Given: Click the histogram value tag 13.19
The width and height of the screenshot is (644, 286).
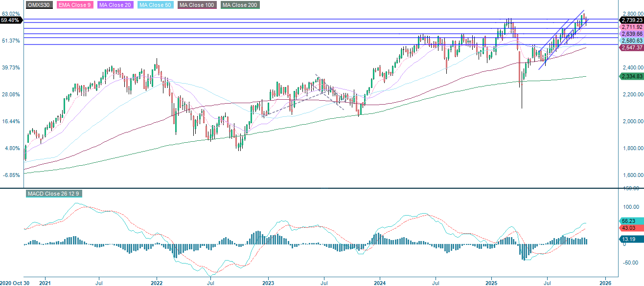Looking at the screenshot, I should (631, 239).
